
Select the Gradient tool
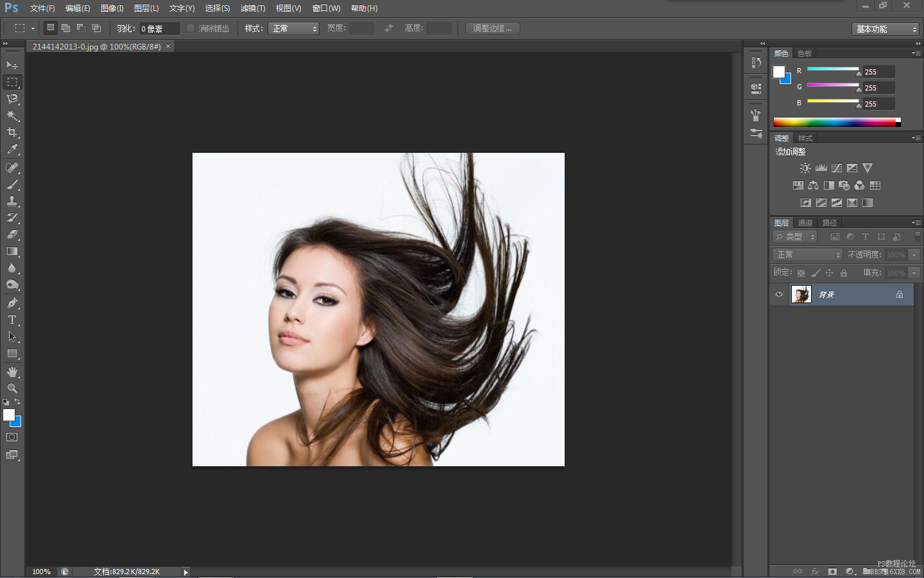click(12, 251)
